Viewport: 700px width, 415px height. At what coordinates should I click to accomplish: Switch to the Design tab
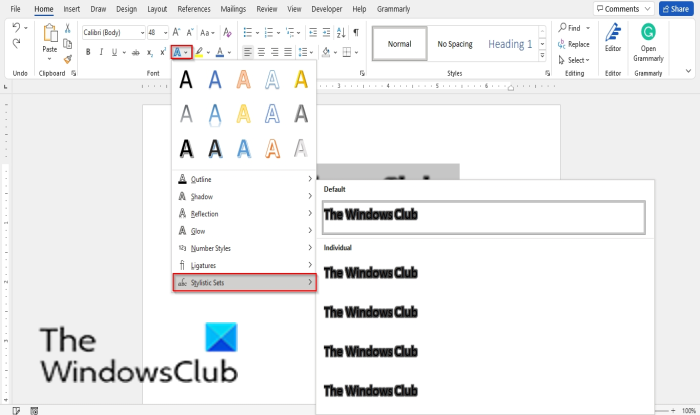pos(126,9)
